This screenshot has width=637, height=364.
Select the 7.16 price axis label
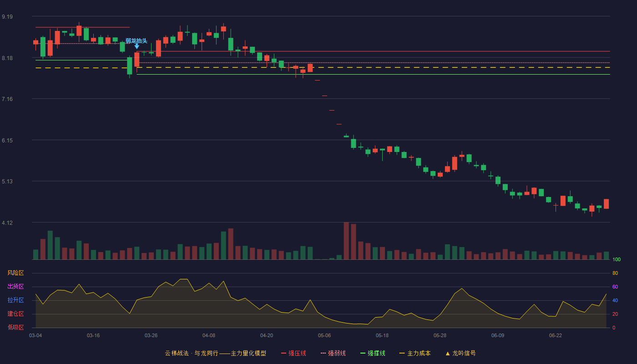(x=7, y=99)
